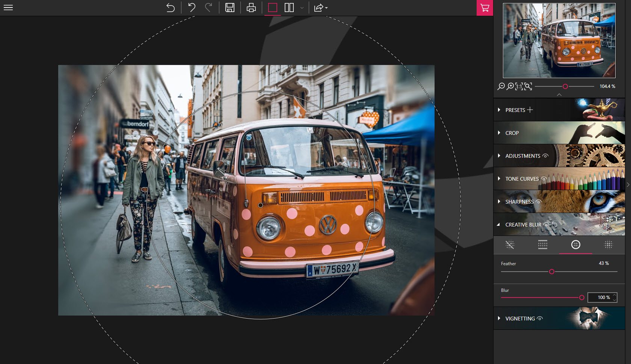
Task: Adjust the Feather slider handle
Action: (552, 272)
